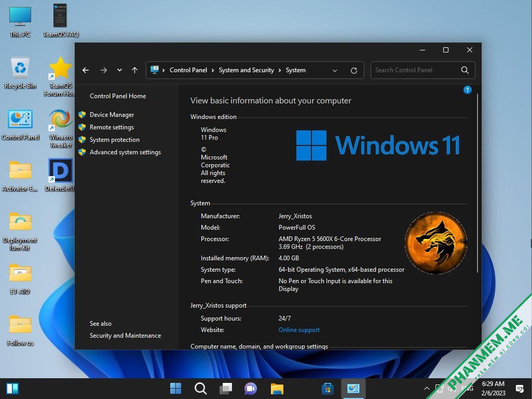532x399 pixels.
Task: Open Follow us folder
Action: coord(20,330)
